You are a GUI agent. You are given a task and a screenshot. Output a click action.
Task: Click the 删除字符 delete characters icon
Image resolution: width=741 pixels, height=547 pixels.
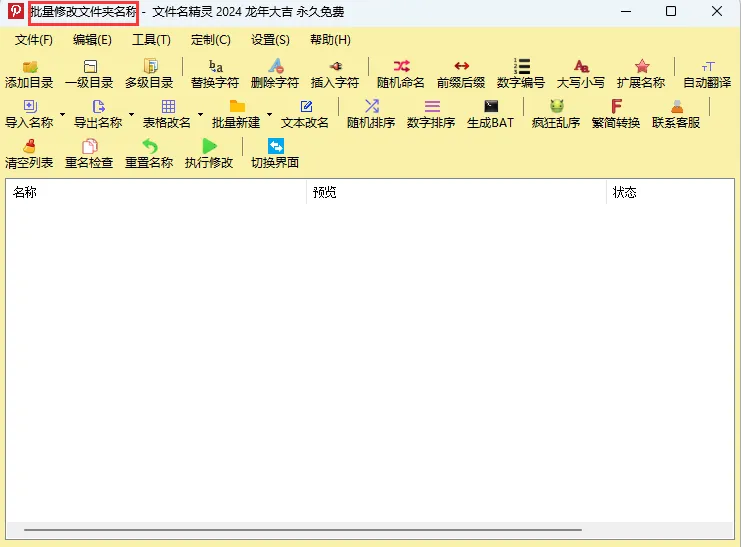pos(275,73)
